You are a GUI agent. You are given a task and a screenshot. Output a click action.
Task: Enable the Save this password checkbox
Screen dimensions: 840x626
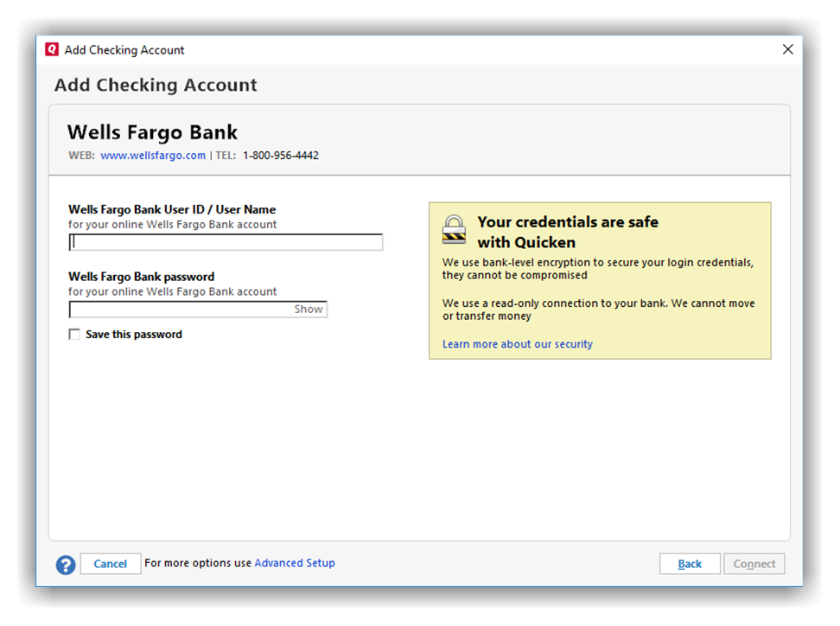point(74,335)
